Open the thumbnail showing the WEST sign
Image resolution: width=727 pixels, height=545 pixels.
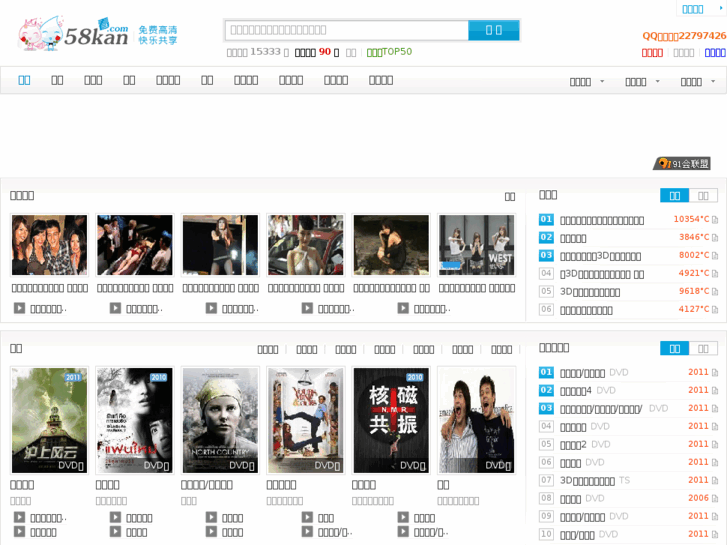point(476,244)
